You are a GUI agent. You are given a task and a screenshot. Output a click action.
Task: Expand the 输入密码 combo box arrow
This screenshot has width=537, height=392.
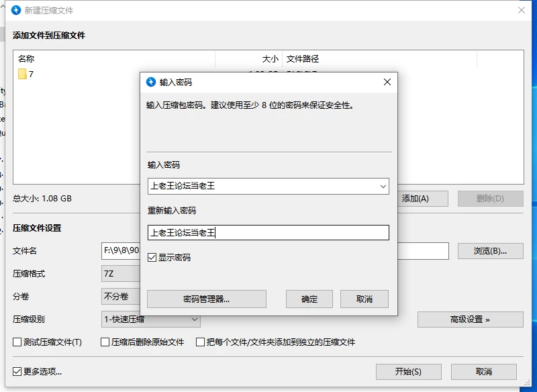[x=383, y=186]
